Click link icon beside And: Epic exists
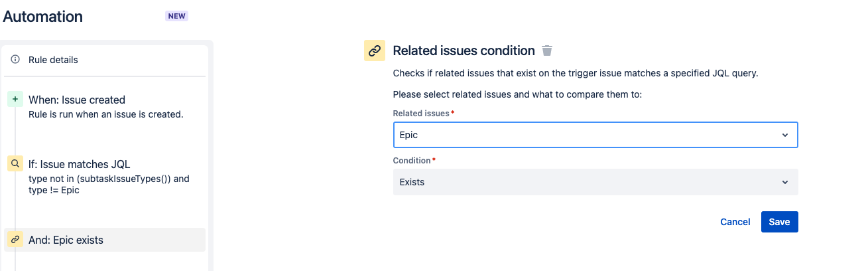The width and height of the screenshot is (868, 271). coord(15,240)
